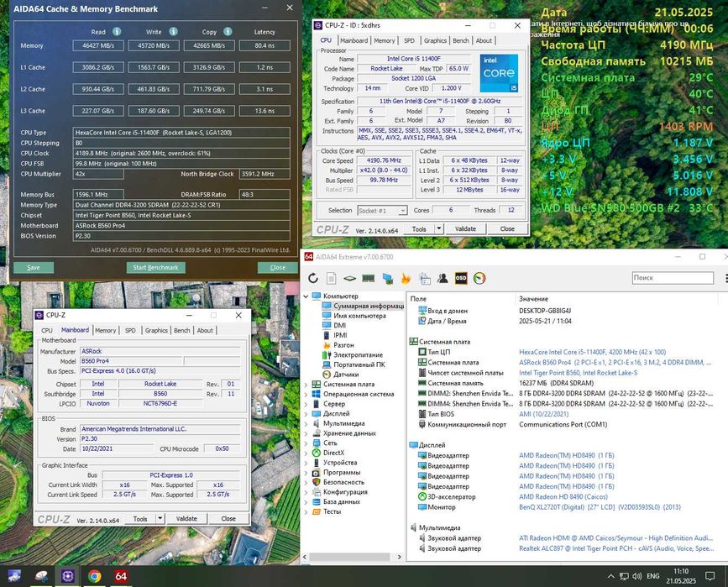Click the network icon in system tray

(x=624, y=576)
